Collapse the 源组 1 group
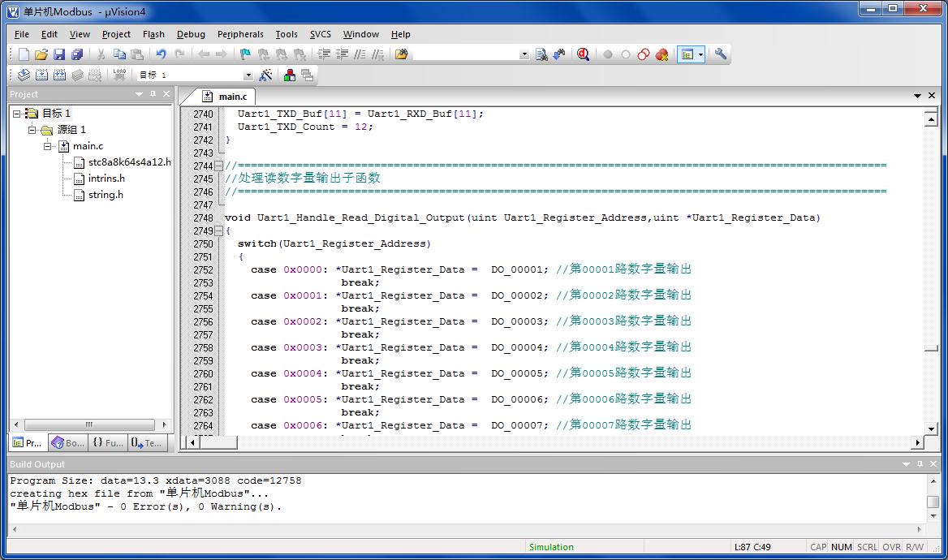The width and height of the screenshot is (948, 560). [x=32, y=129]
